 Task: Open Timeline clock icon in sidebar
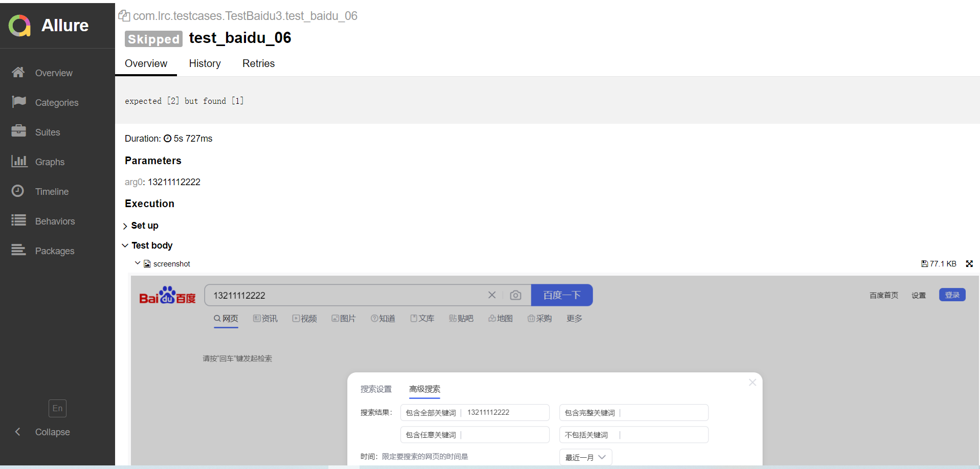(18, 191)
